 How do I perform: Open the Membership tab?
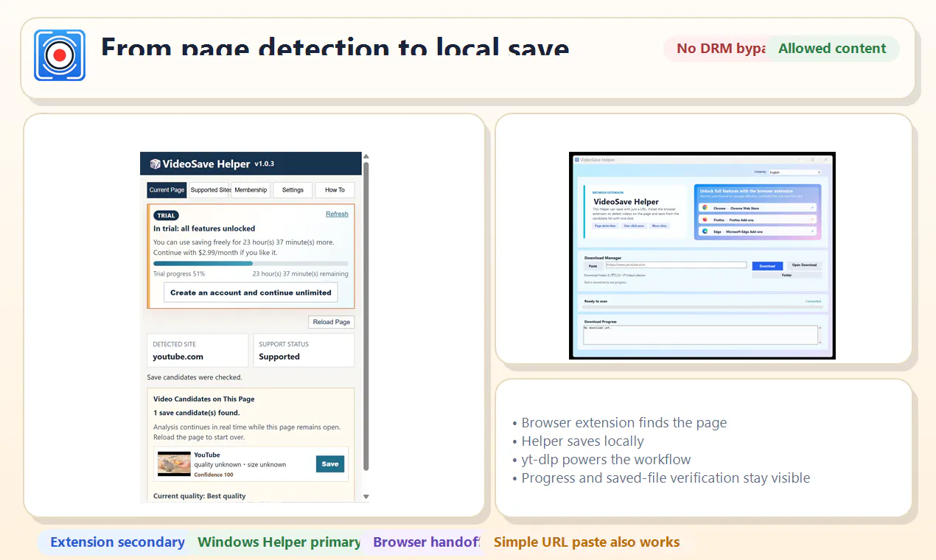pos(251,190)
